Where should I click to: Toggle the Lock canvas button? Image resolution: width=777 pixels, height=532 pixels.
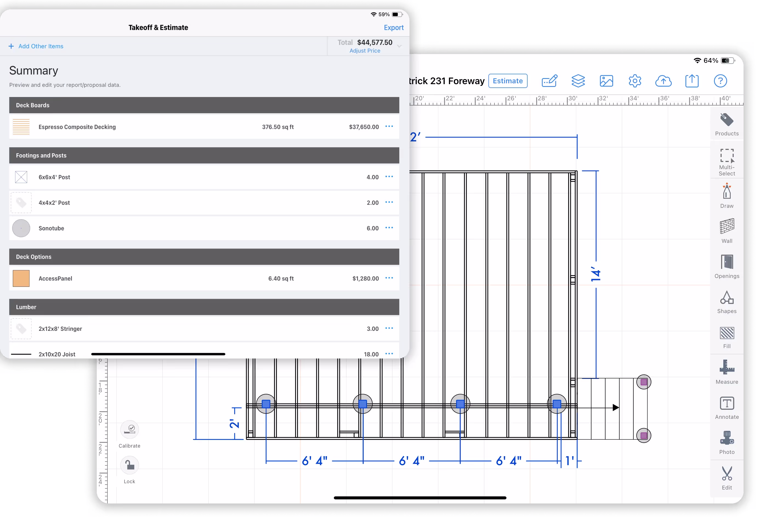coord(129,465)
